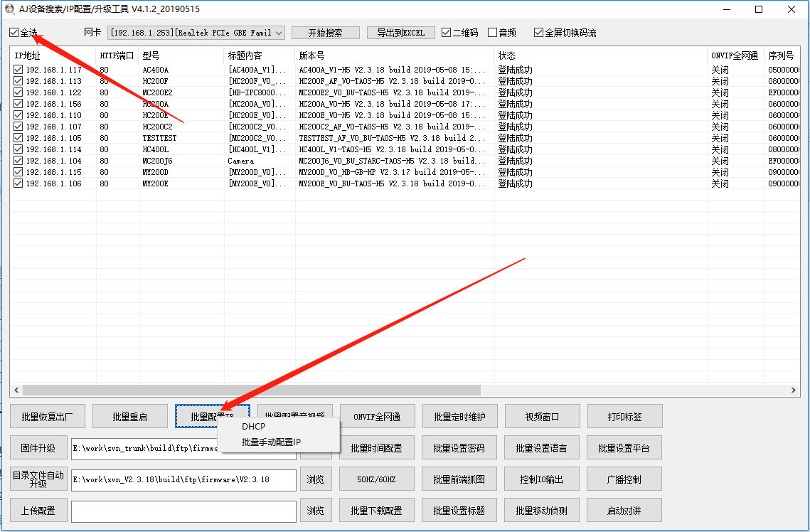Disable 全屏切换码流 checkbox

(x=538, y=33)
